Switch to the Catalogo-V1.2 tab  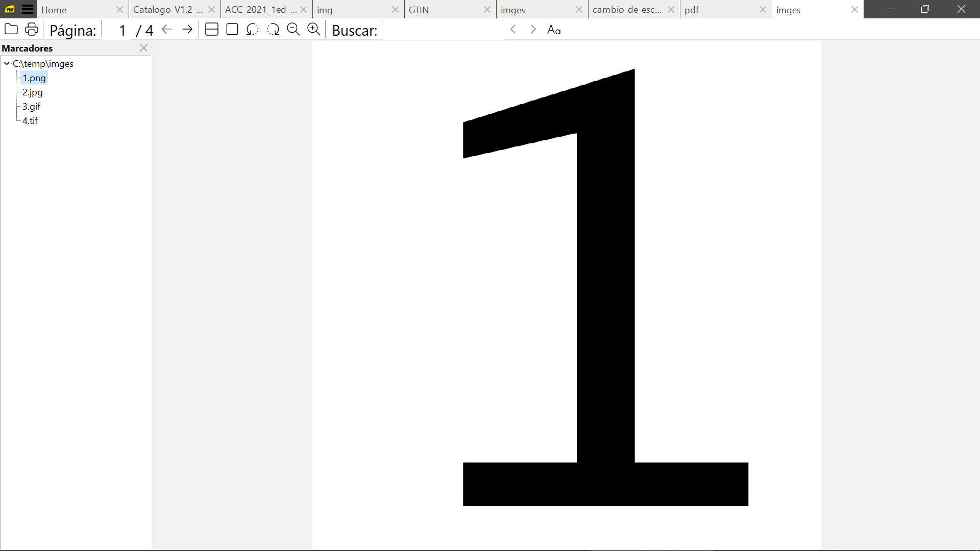click(168, 10)
